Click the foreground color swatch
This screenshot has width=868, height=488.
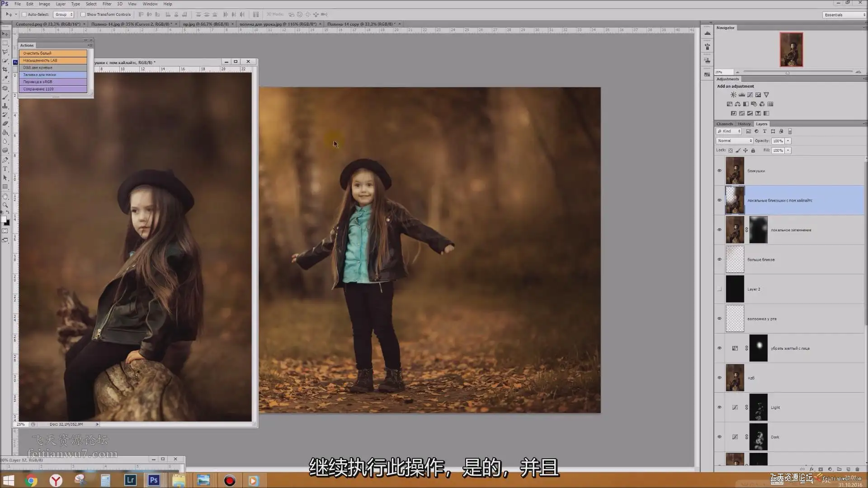click(x=4, y=220)
